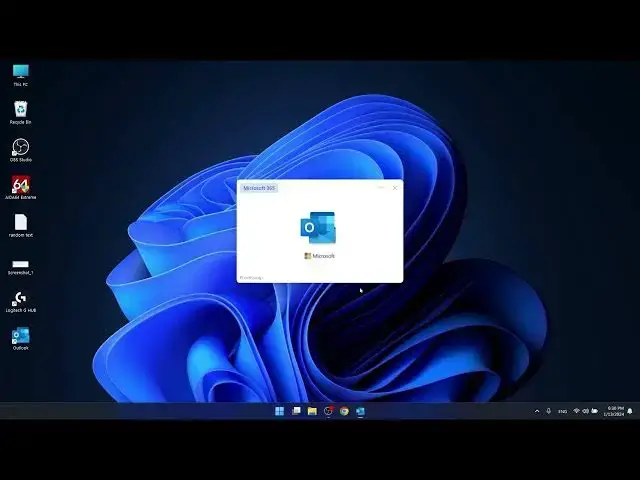
Task: Select the Logitech G HUB shortcut
Action: pos(20,302)
